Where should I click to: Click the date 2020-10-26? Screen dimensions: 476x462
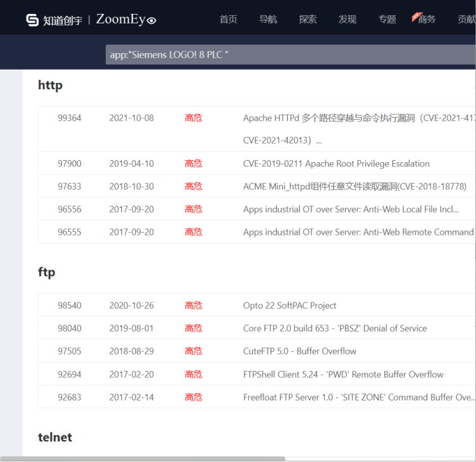132,306
